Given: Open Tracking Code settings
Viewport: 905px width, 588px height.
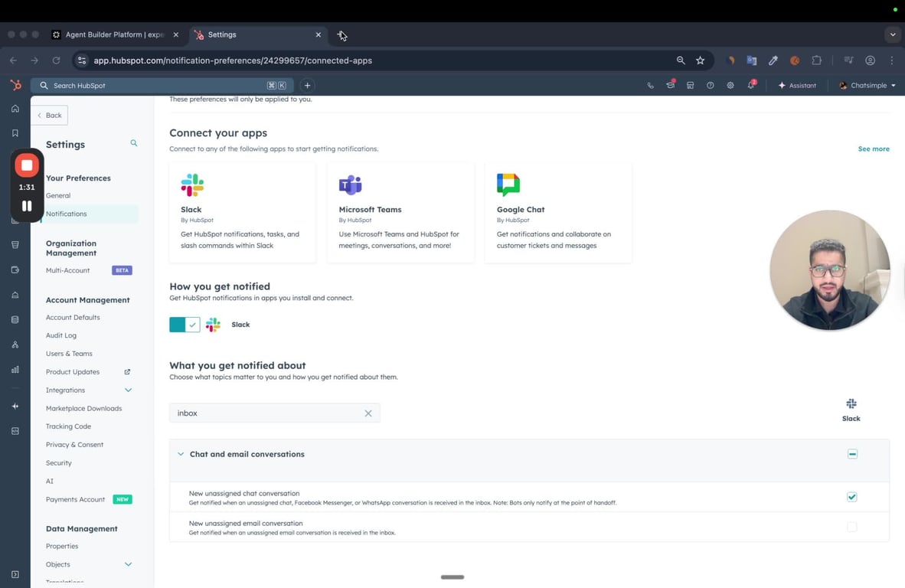Looking at the screenshot, I should pos(69,426).
